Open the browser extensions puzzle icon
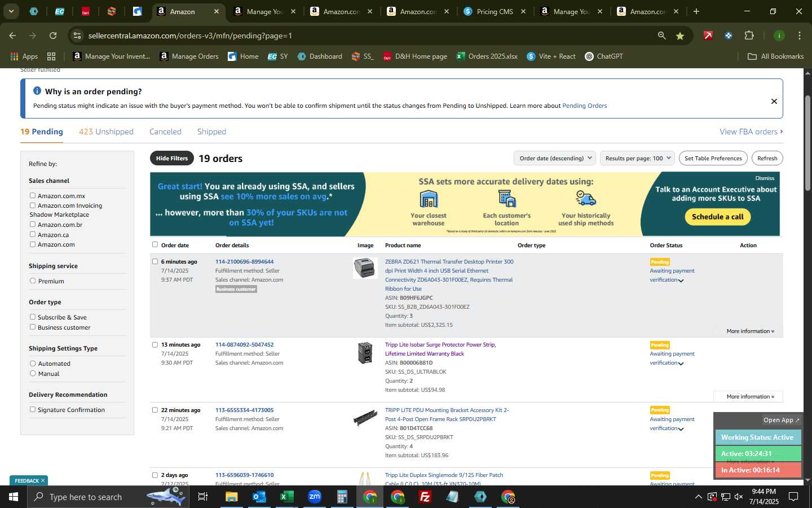The width and height of the screenshot is (812, 508). pyautogui.click(x=749, y=36)
